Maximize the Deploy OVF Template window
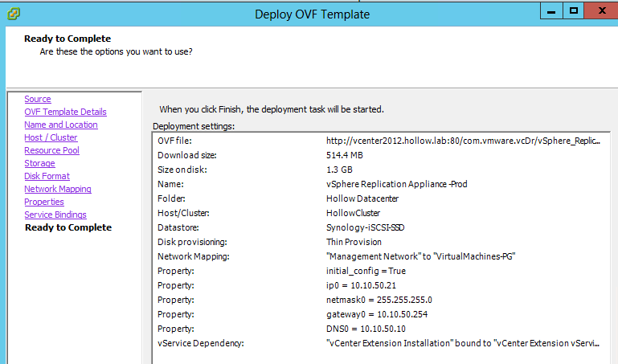Viewport: 618px width, 364px height. pos(573,11)
